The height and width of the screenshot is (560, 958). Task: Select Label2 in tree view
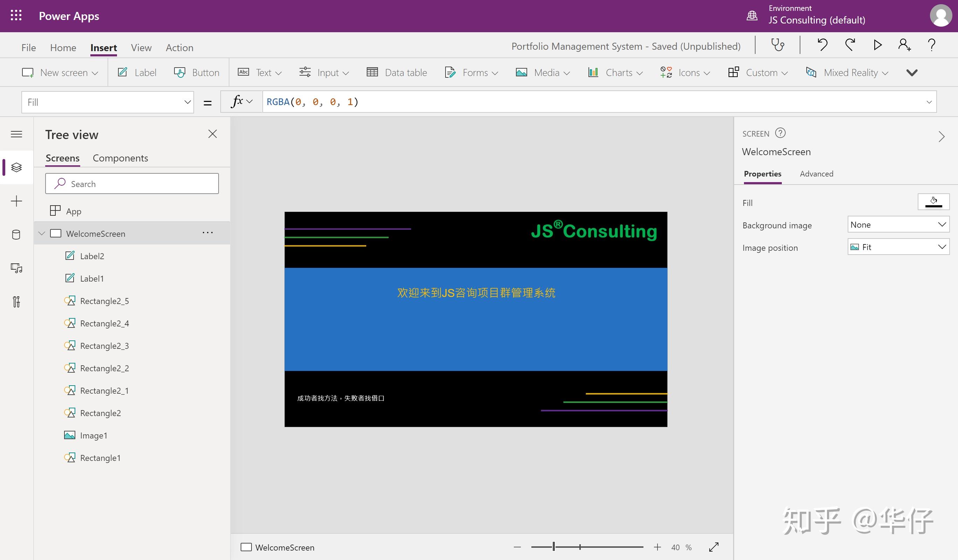tap(132, 256)
